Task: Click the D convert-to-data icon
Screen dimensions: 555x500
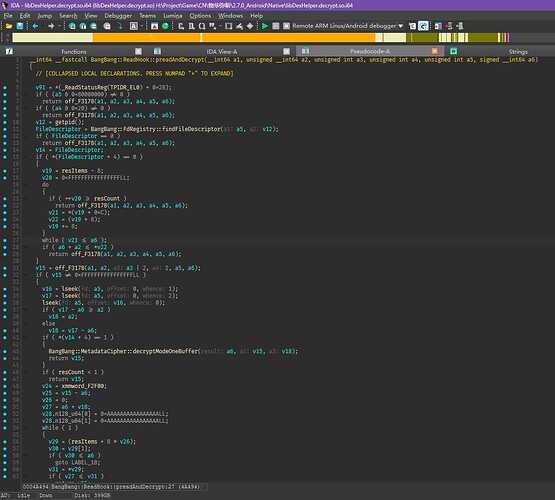Action: (191, 26)
